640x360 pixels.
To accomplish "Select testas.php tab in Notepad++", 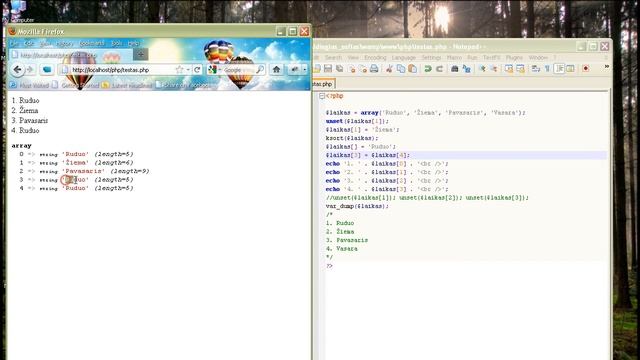I will pos(323,84).
